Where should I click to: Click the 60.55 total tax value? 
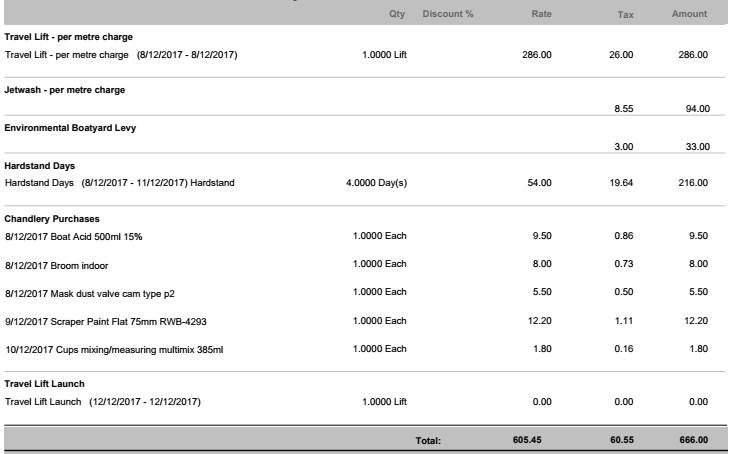(620, 440)
